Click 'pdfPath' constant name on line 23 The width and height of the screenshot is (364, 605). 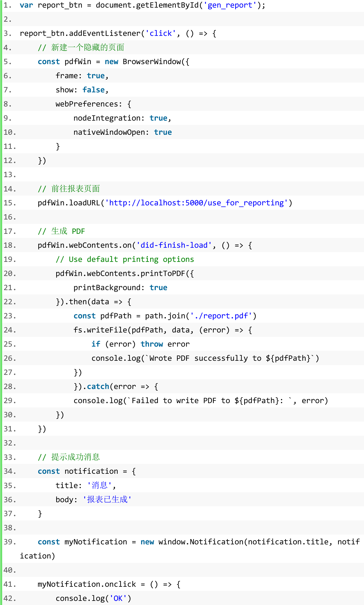tap(116, 316)
